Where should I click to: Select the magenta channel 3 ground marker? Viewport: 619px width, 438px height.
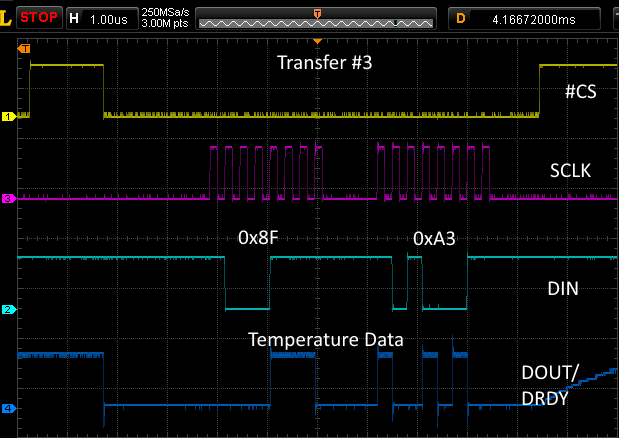click(x=9, y=198)
